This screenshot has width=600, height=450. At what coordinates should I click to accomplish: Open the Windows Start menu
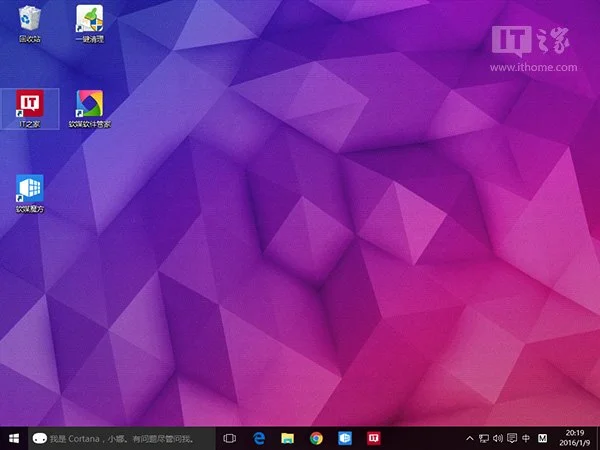click(x=14, y=438)
